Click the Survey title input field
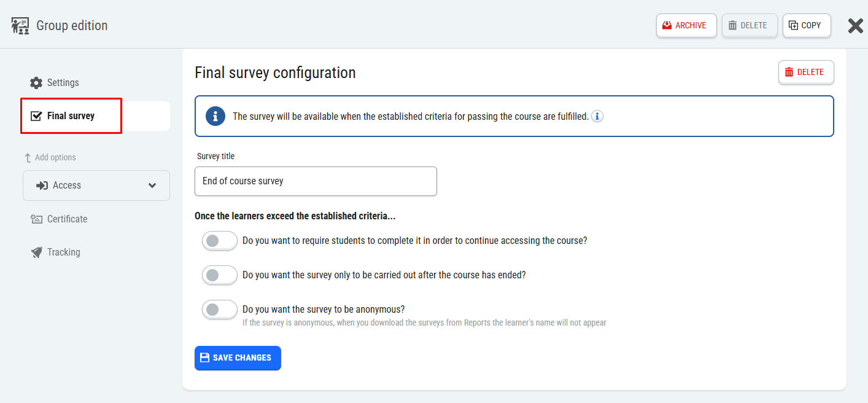 316,181
